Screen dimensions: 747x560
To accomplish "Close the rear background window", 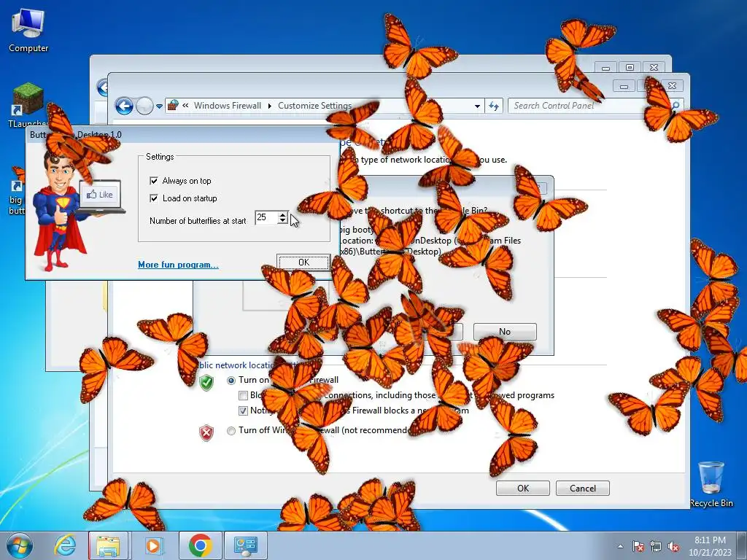I will (654, 68).
